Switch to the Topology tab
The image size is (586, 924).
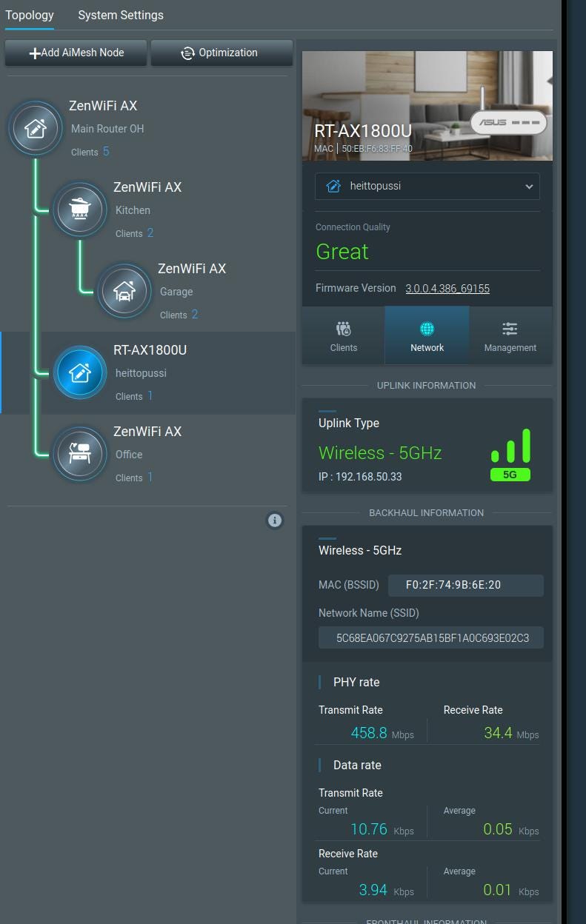pyautogui.click(x=30, y=15)
